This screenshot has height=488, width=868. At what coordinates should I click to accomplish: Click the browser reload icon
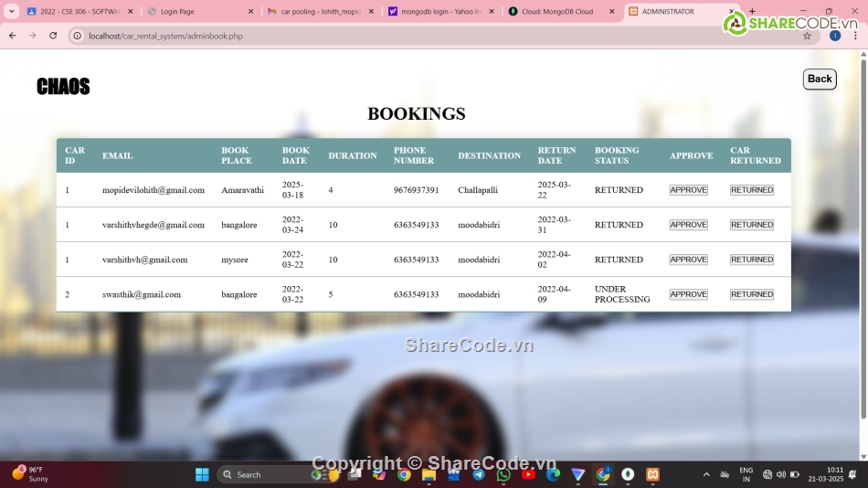tap(53, 36)
